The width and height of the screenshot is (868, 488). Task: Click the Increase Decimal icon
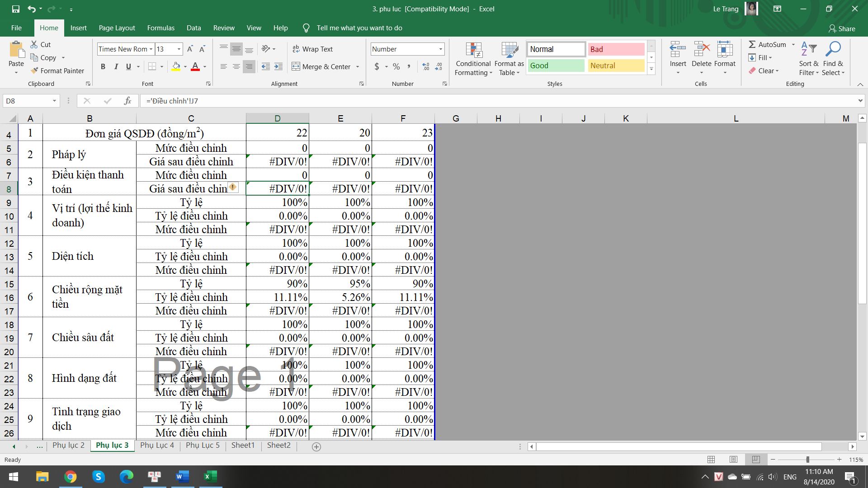(426, 66)
